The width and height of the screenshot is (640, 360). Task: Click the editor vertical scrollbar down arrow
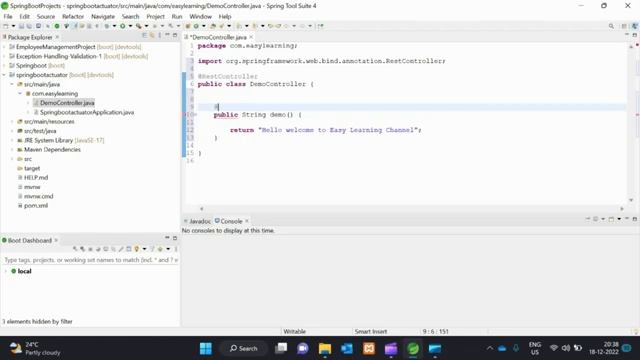[631, 200]
